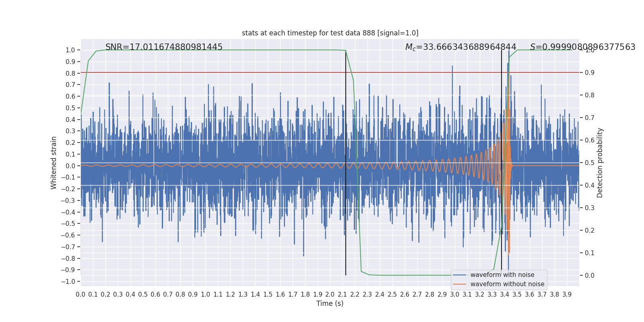Click the blue line sample in the legend
This screenshot has width=644, height=322.
pyautogui.click(x=460, y=275)
